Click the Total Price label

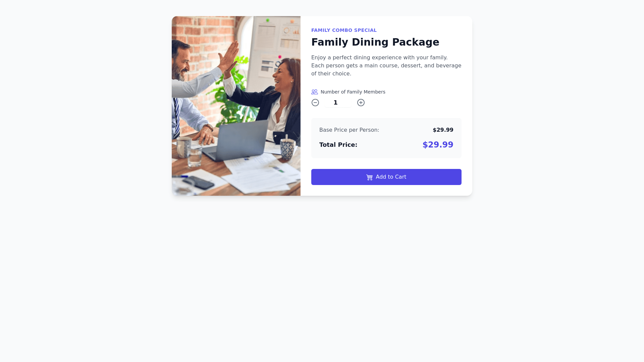coord(338,145)
